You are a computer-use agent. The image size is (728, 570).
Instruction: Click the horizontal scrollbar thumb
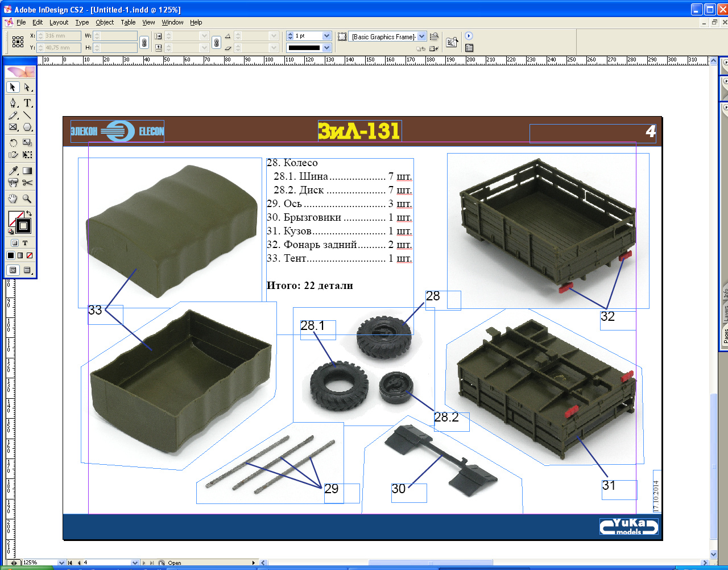click(x=431, y=563)
